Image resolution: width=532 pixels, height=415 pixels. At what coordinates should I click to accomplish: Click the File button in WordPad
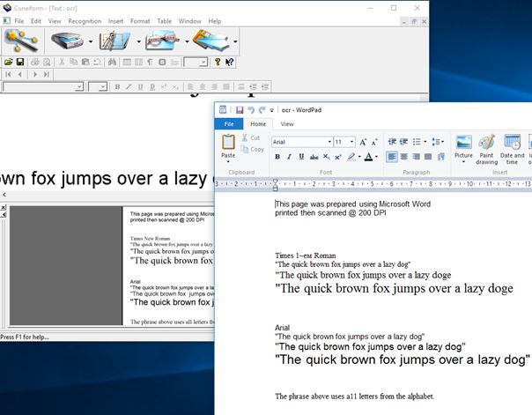(x=228, y=124)
